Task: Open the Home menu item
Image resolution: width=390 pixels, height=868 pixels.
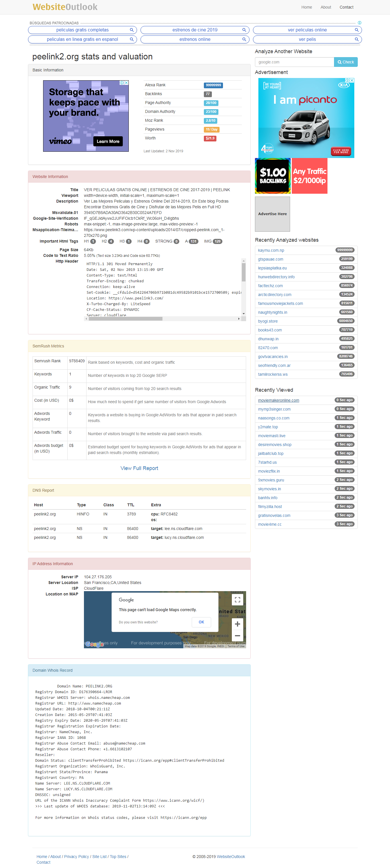Action: point(306,7)
